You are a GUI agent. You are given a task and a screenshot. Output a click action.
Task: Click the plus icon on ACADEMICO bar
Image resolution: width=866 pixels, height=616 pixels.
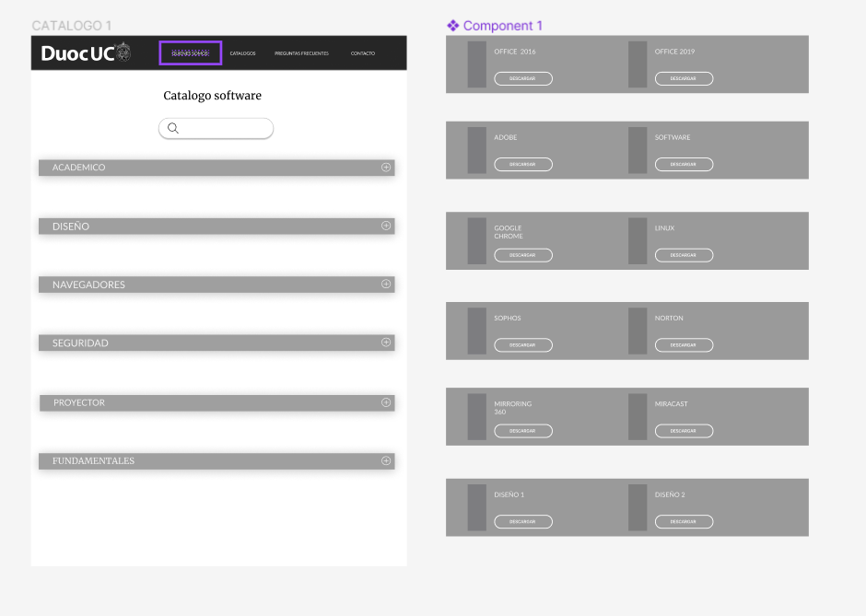click(386, 168)
